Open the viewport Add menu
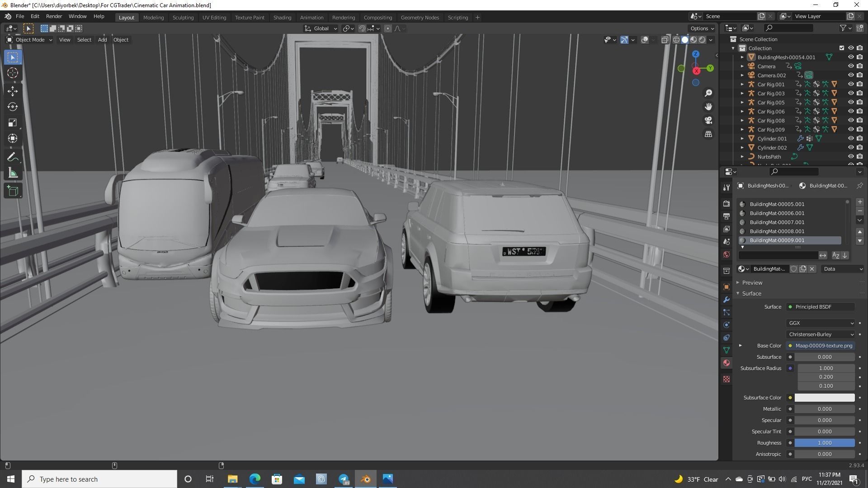868x488 pixels. tap(102, 40)
